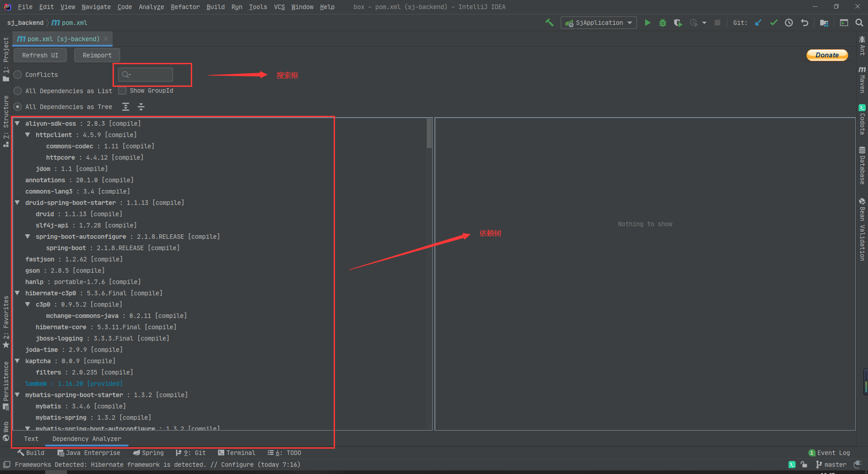Click the dependency tree vertical scrollbar
Viewport: 868px width, 474px height.
(x=429, y=133)
